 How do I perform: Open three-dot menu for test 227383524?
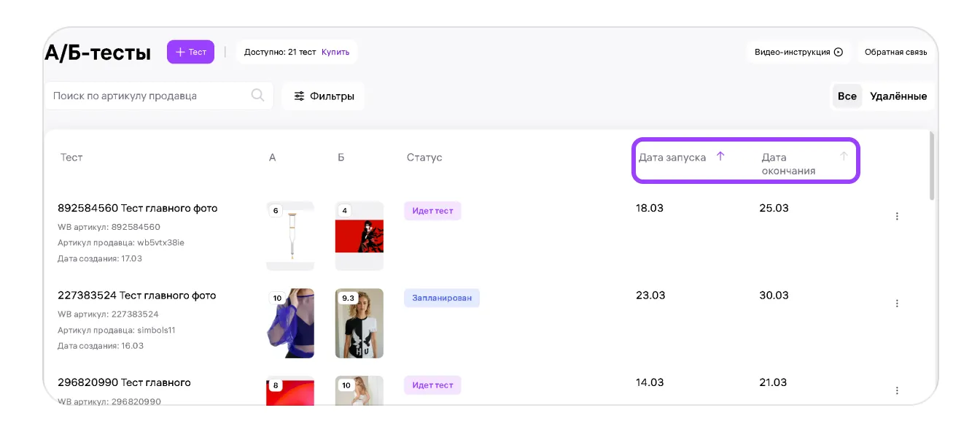pos(897,304)
